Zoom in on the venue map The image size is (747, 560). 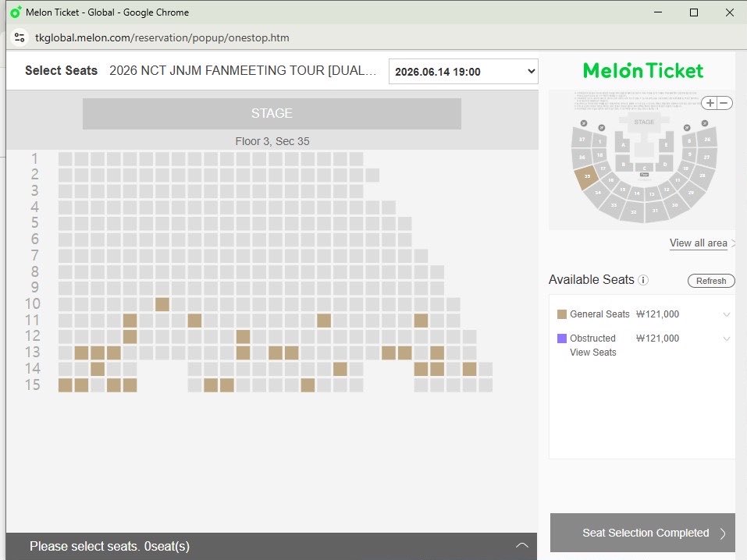tap(710, 103)
